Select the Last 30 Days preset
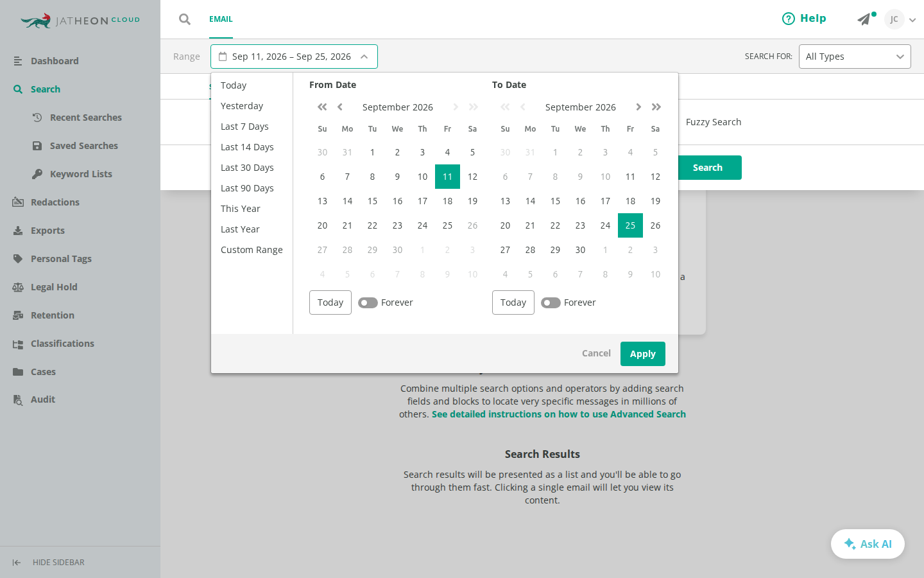Viewport: 924px width, 578px height. pyautogui.click(x=247, y=168)
